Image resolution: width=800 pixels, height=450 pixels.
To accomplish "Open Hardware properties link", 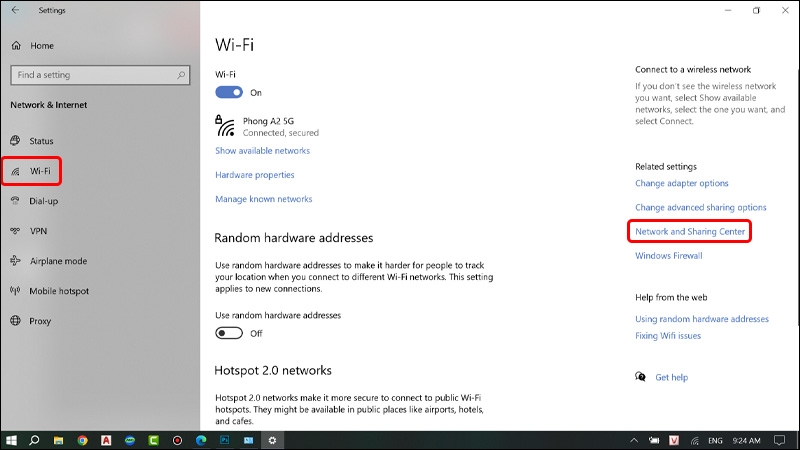I will 255,174.
